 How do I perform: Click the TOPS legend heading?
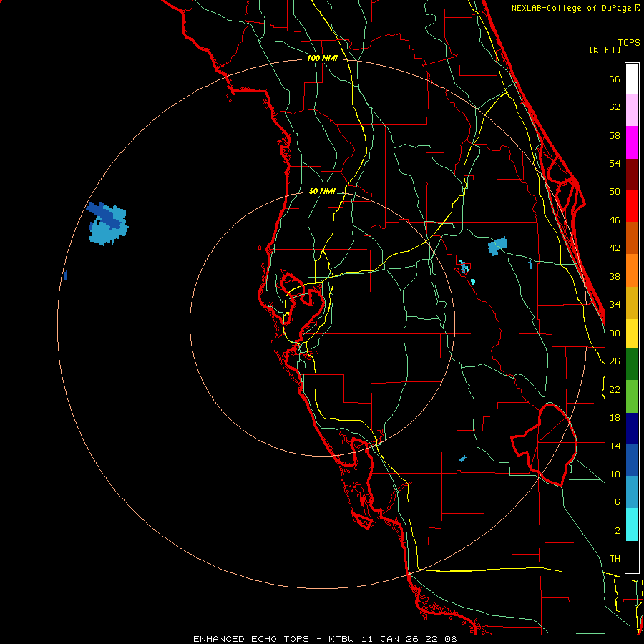pyautogui.click(x=629, y=43)
